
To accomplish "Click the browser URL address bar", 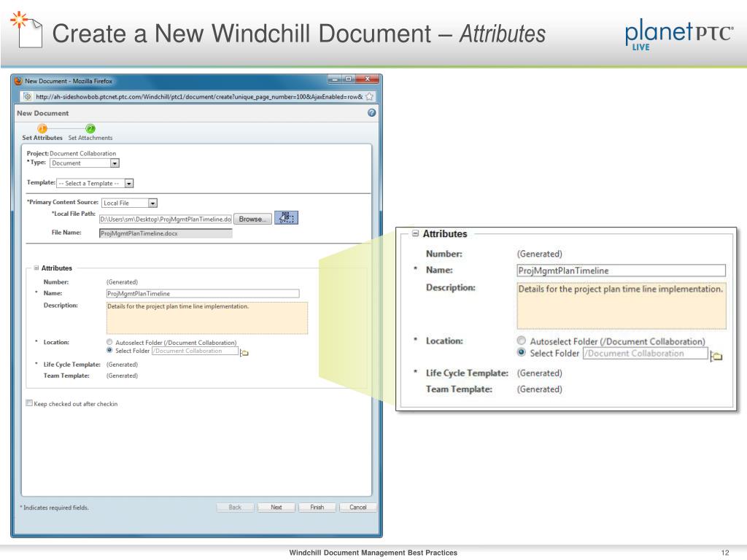I will tap(198, 97).
